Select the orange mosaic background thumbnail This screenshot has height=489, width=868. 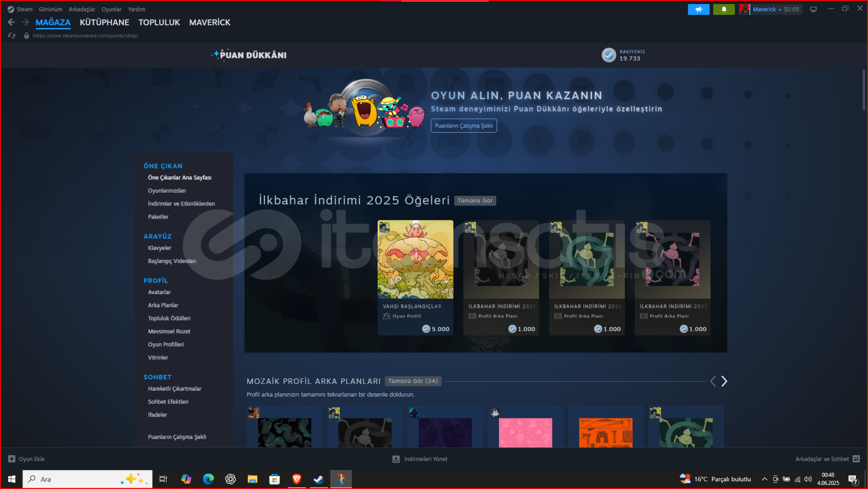(x=605, y=432)
